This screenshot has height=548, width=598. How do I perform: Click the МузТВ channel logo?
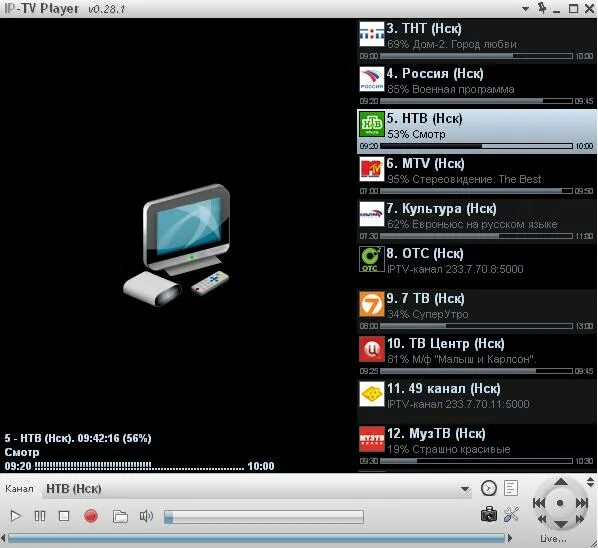tap(371, 439)
